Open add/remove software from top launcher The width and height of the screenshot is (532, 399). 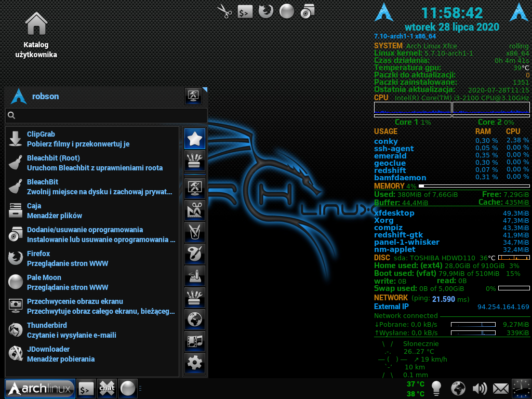pyautogui.click(x=308, y=11)
